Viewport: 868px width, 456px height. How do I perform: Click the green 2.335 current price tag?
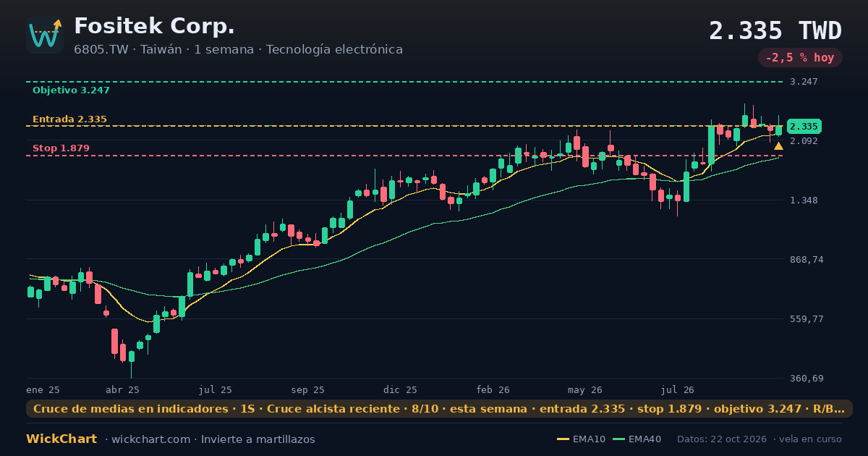pyautogui.click(x=804, y=126)
